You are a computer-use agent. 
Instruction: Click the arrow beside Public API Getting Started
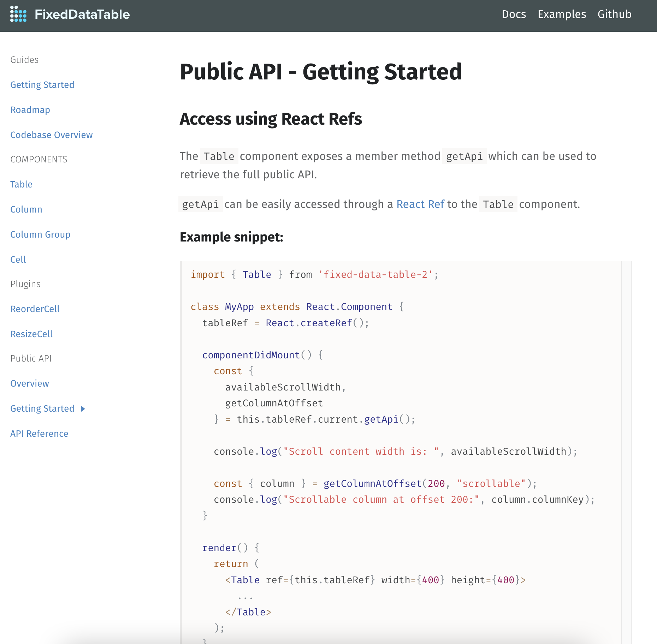tap(83, 409)
